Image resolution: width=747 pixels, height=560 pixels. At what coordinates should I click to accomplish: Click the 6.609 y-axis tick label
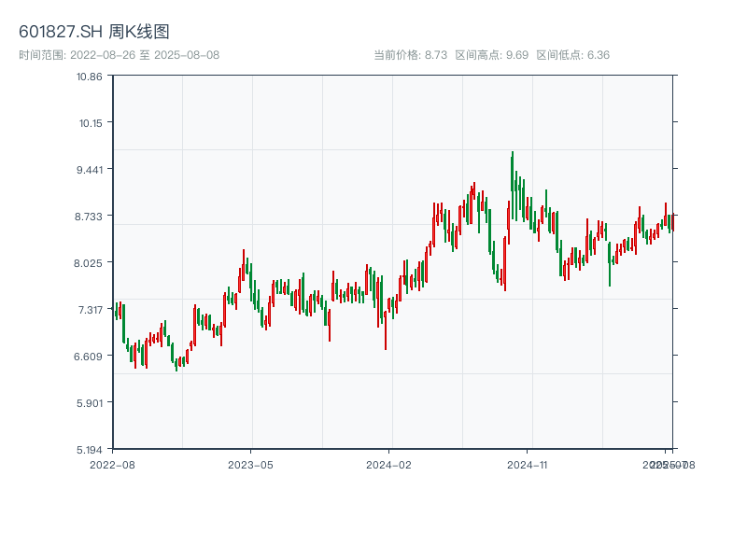90,356
